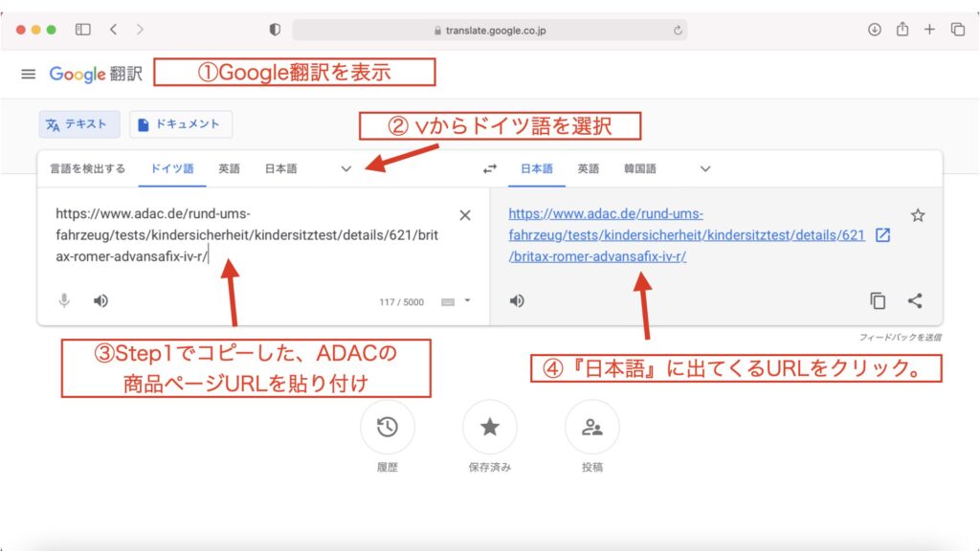This screenshot has width=980, height=551.
Task: Open the 履歴 history button
Action: click(387, 428)
